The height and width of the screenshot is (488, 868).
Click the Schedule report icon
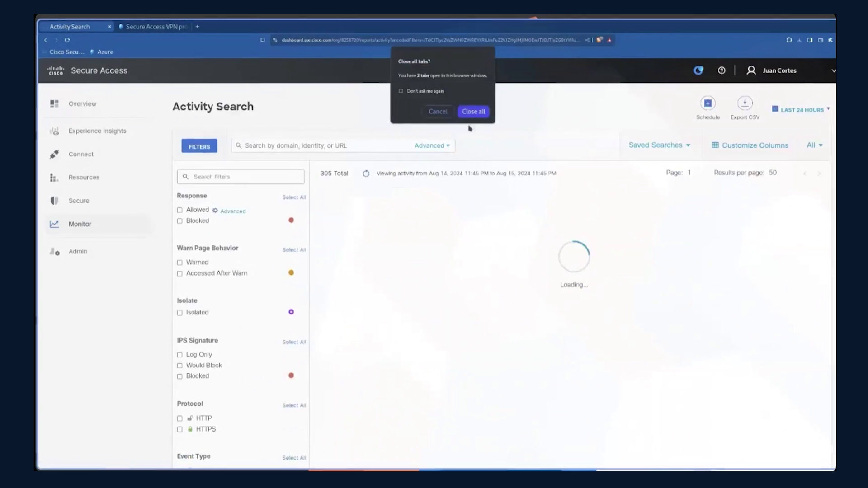coord(708,103)
